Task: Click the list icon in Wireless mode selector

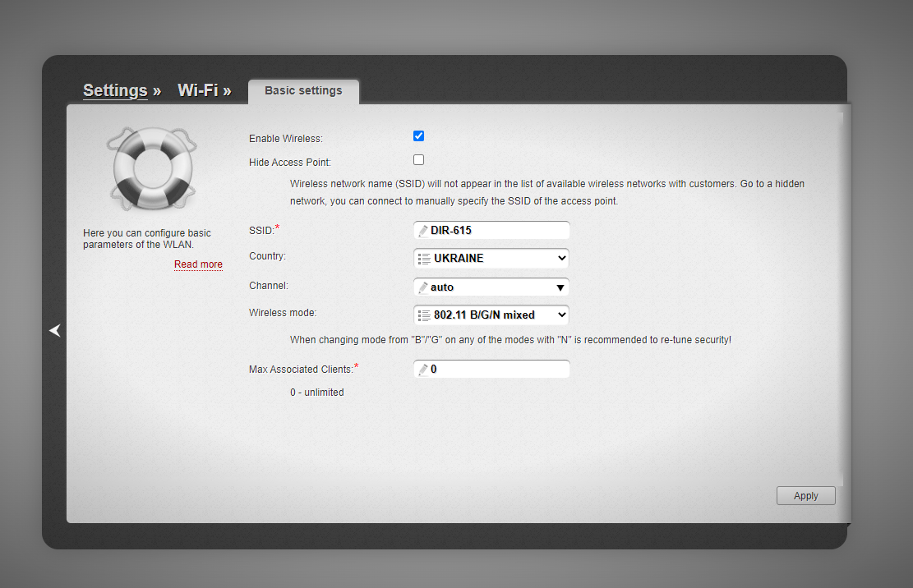Action: pyautogui.click(x=424, y=315)
